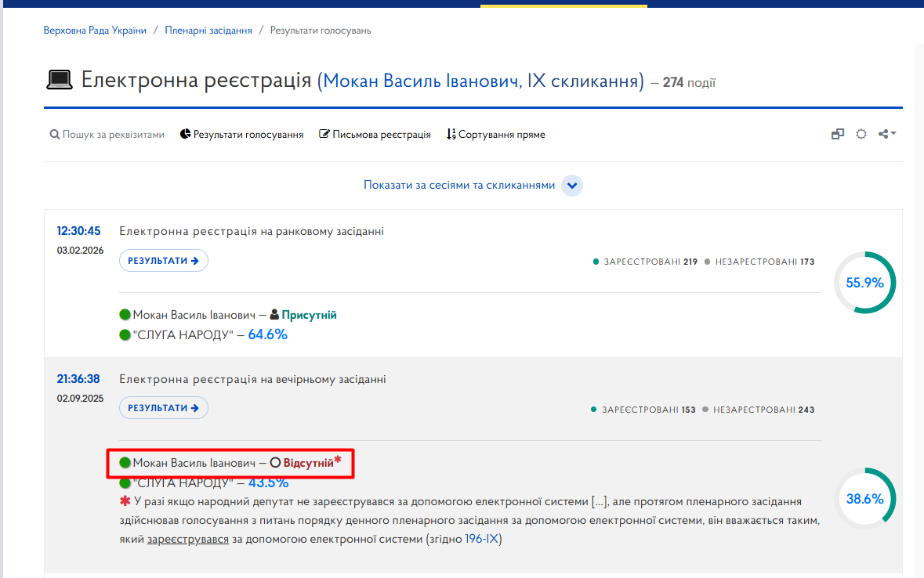This screenshot has height=578, width=924.
Task: Click the person icon before Присутній
Action: tap(274, 315)
